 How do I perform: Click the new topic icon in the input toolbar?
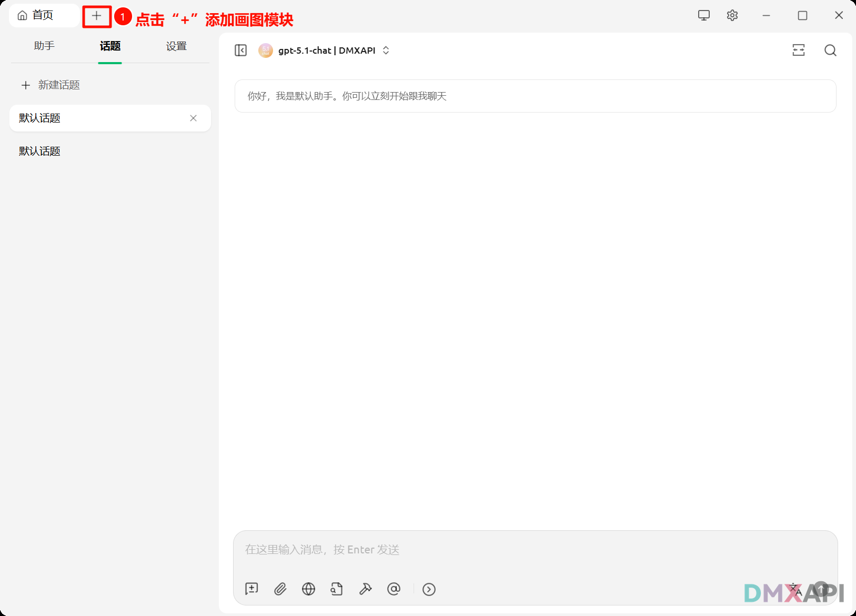tap(251, 589)
